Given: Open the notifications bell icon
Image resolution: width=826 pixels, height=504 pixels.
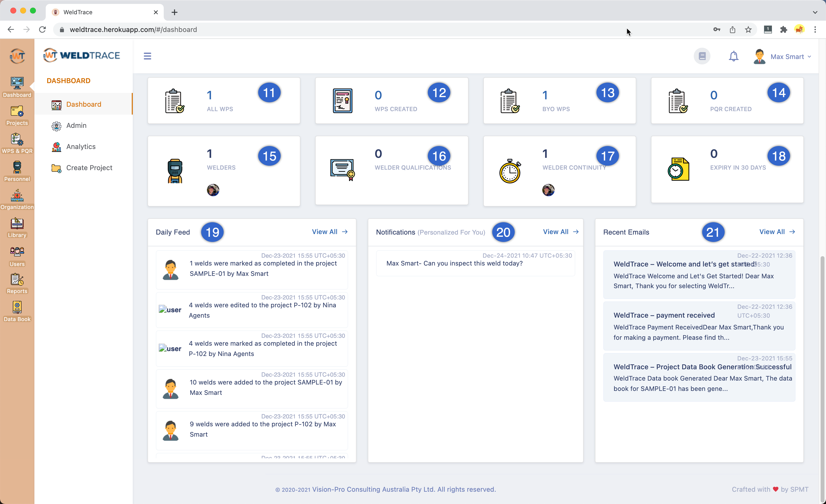Looking at the screenshot, I should click(x=734, y=56).
